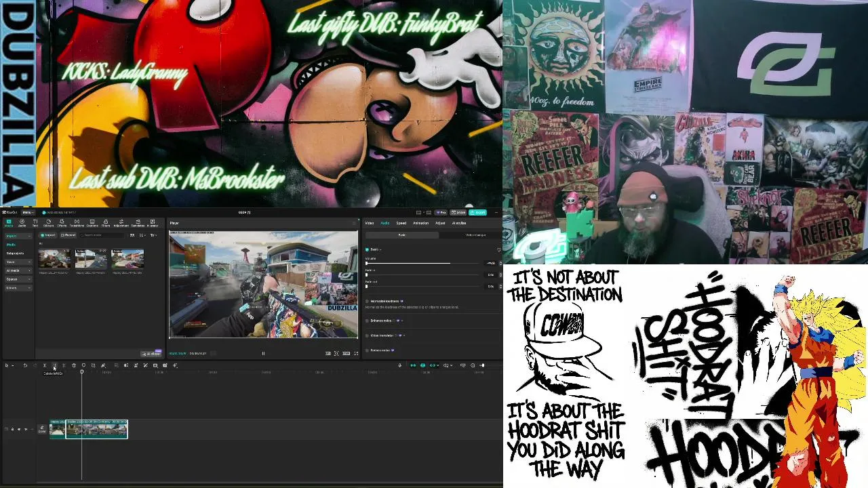The width and height of the screenshot is (868, 488).
Task: Open the Filters panel icon
Action: point(106,223)
